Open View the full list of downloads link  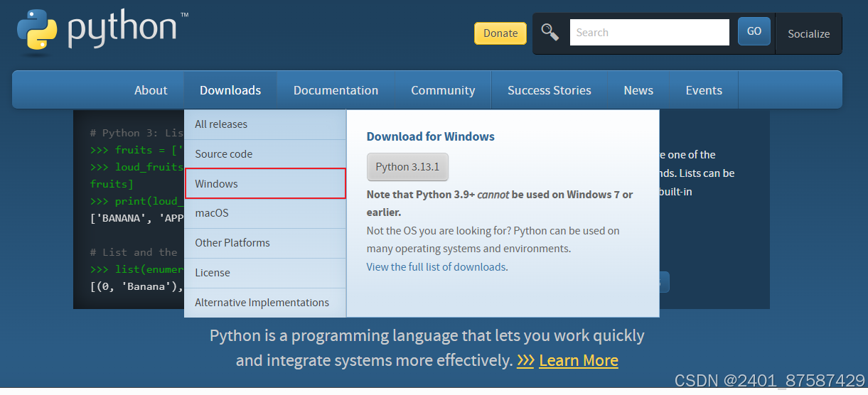436,267
